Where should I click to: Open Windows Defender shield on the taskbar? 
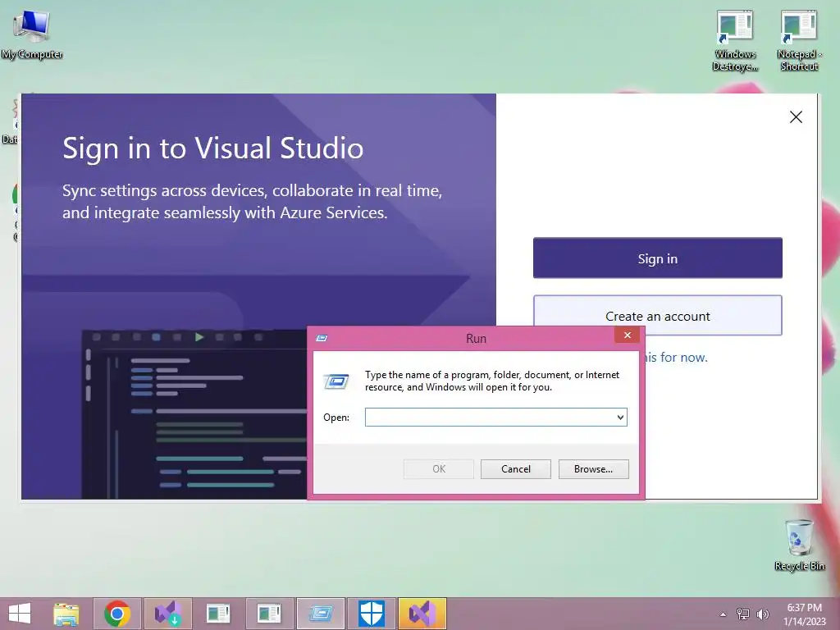372,614
